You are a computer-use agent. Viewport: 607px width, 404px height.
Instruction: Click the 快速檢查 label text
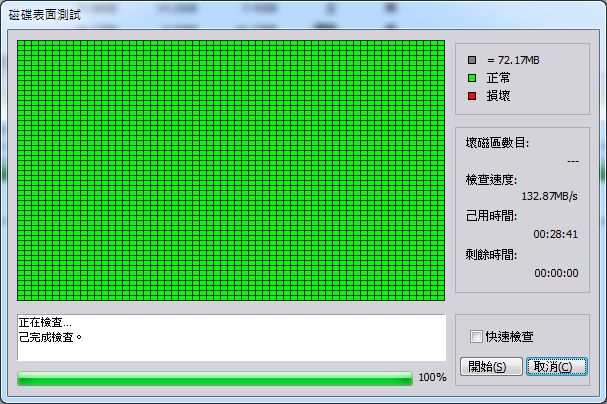tap(509, 337)
